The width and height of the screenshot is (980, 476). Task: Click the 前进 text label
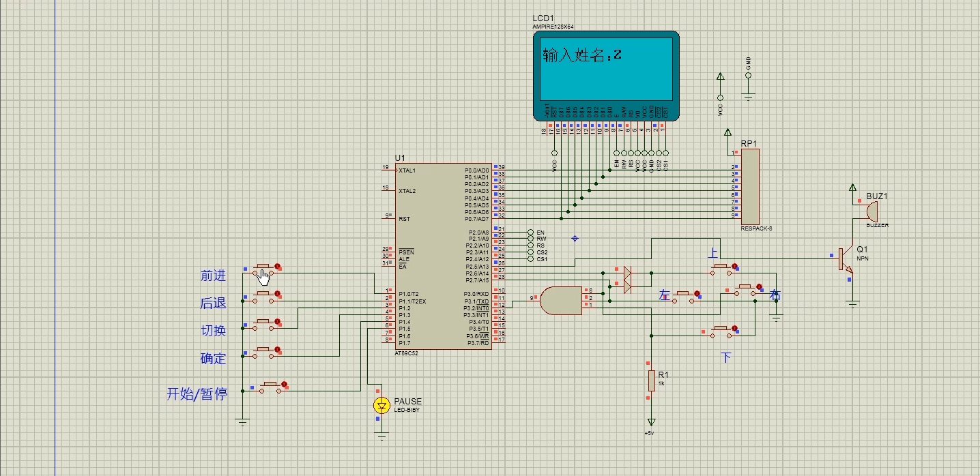213,276
